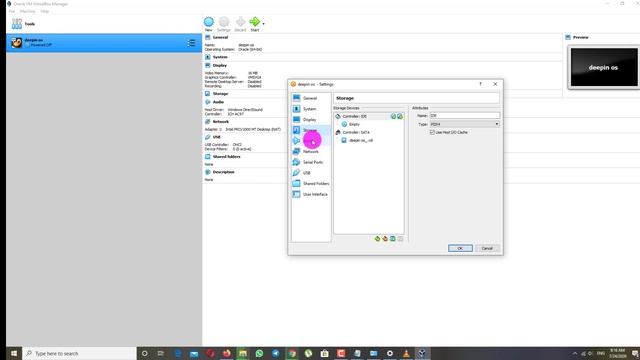Click Storage section header in details pane
This screenshot has height=360, width=640.
pyautogui.click(x=220, y=93)
